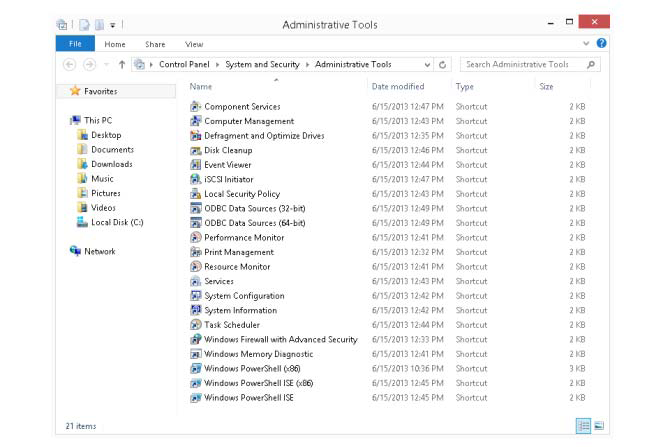Click the Resource Monitor icon

pyautogui.click(x=196, y=266)
